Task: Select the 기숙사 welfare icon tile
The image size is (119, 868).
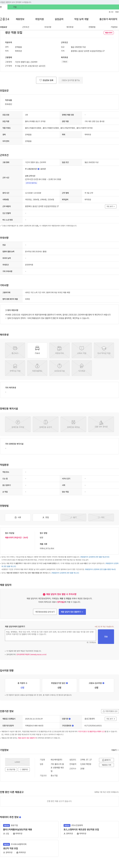Action: click(37, 350)
